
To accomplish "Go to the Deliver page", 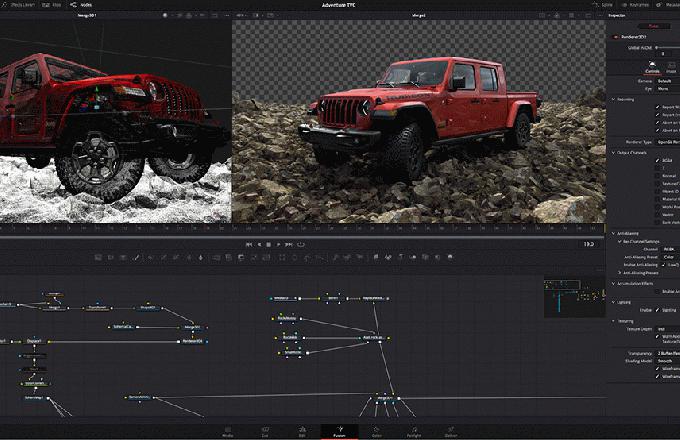I will [451, 432].
